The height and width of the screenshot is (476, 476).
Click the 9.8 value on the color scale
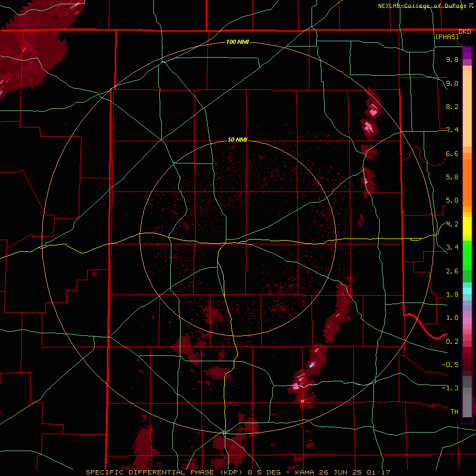[x=452, y=59]
